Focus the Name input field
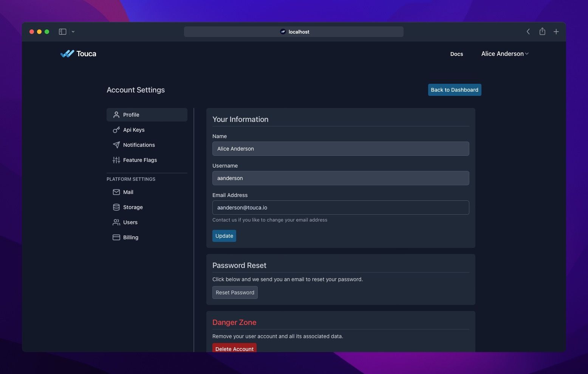588x374 pixels. tap(341, 149)
